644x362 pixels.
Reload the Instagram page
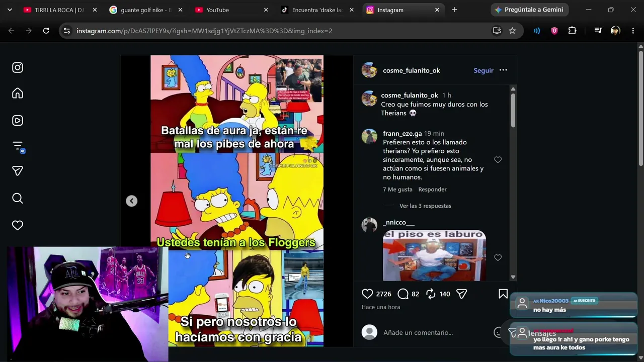(x=46, y=31)
